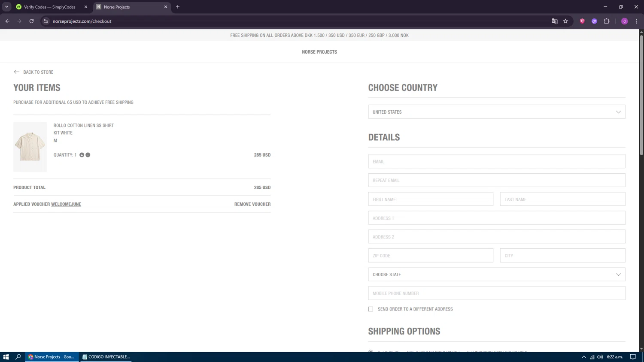Click the First Name field

pos(431,199)
